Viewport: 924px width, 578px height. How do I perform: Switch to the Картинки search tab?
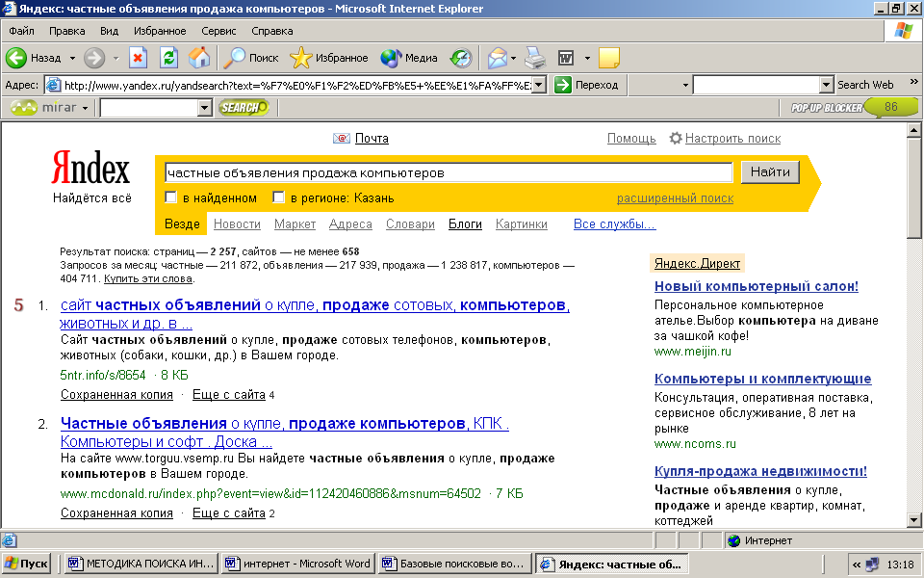coord(522,224)
